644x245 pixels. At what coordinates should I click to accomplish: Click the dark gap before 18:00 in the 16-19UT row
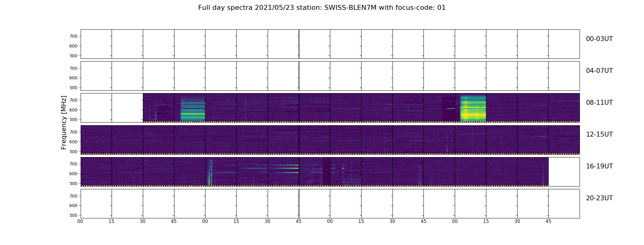(326, 171)
